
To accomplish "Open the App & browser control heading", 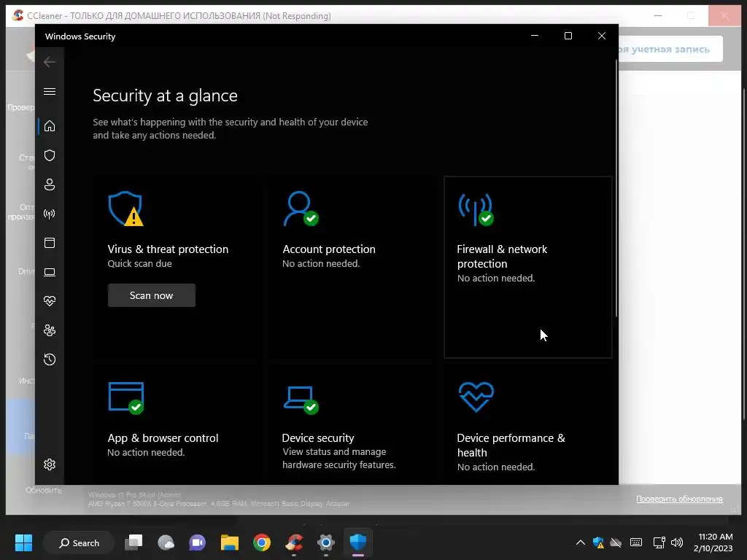I will click(x=163, y=438).
